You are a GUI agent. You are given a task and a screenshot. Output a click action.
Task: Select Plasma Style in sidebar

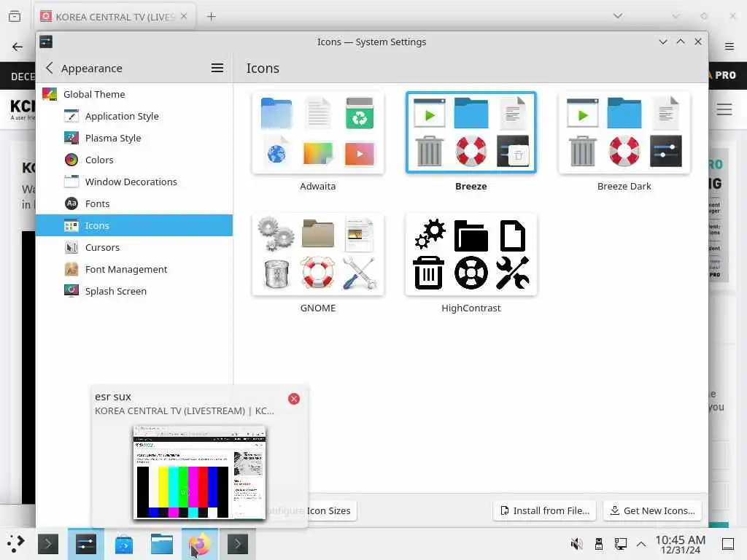point(134,138)
